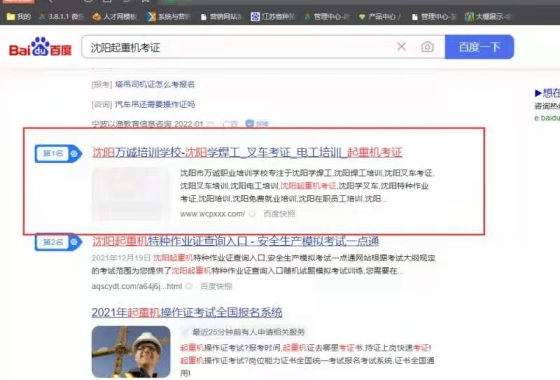Click the blurred thumbnail of the first result
The width and height of the screenshot is (560, 380).
point(131,194)
